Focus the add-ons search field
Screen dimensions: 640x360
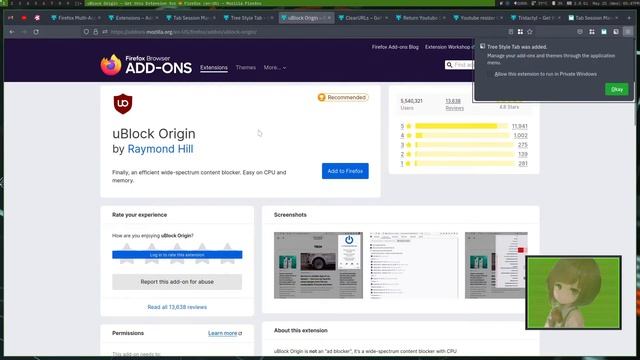tap(460, 65)
